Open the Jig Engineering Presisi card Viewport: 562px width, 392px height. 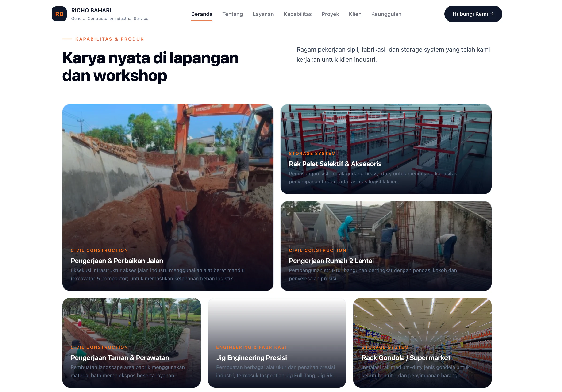coord(277,342)
